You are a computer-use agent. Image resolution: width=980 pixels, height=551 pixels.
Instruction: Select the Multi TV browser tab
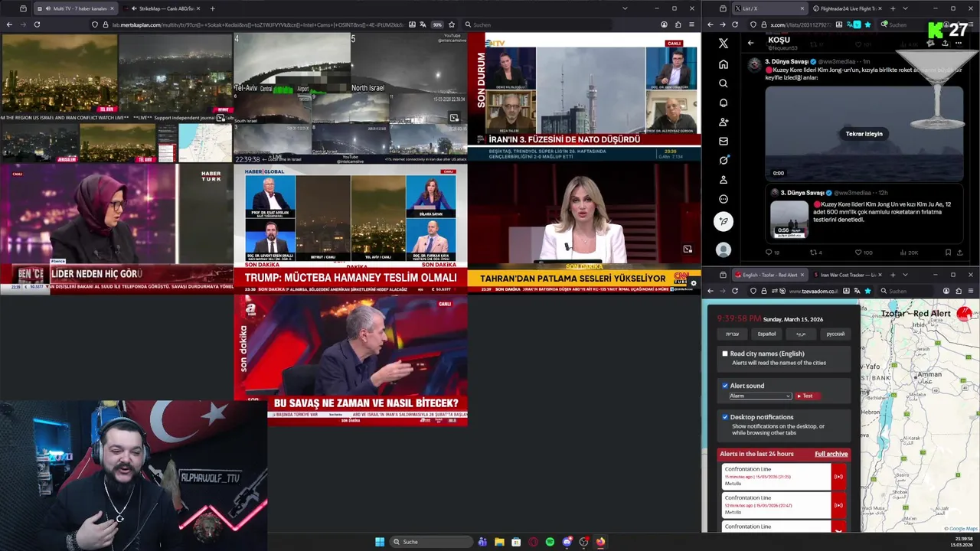tap(76, 8)
